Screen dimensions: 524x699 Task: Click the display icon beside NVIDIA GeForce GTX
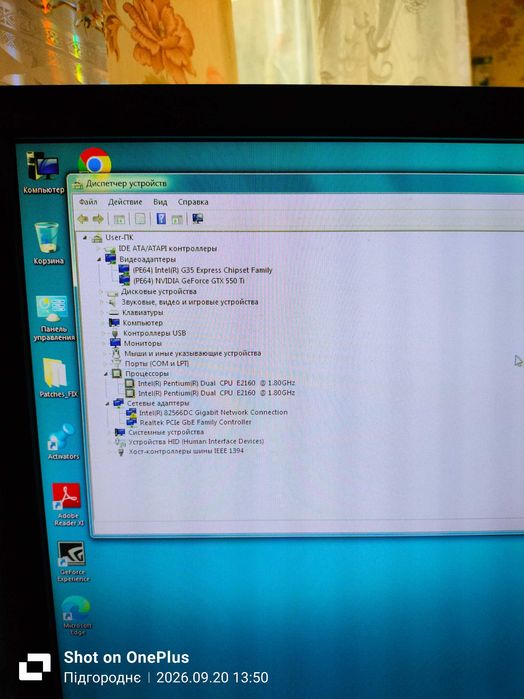[x=124, y=280]
